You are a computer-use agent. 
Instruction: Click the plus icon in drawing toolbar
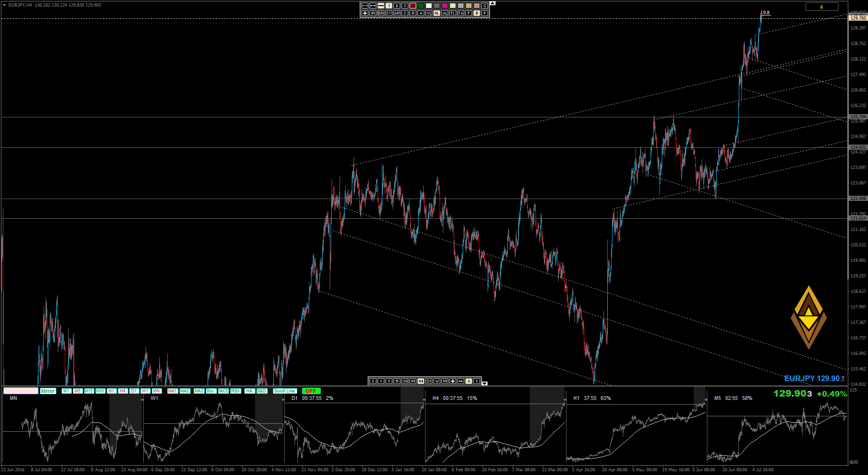pyautogui.click(x=365, y=13)
